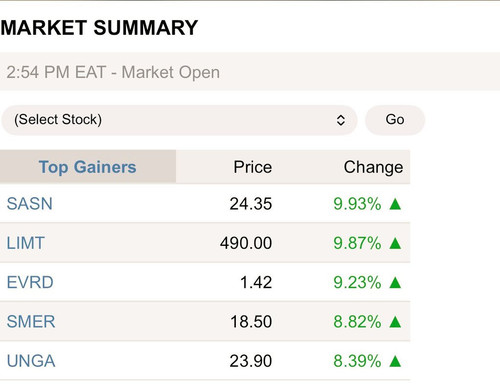This screenshot has width=500, height=390.
Task: Open the UNGA stock link
Action: click(31, 361)
